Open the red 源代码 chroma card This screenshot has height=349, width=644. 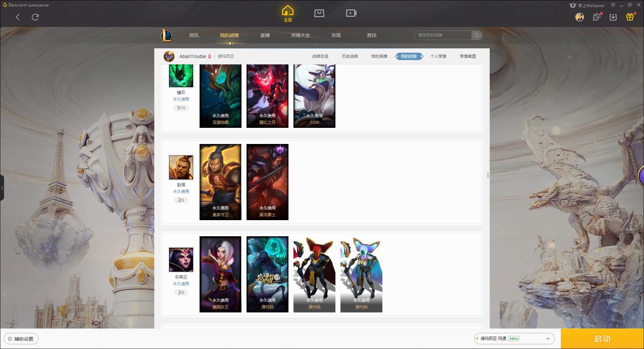pyautogui.click(x=314, y=274)
